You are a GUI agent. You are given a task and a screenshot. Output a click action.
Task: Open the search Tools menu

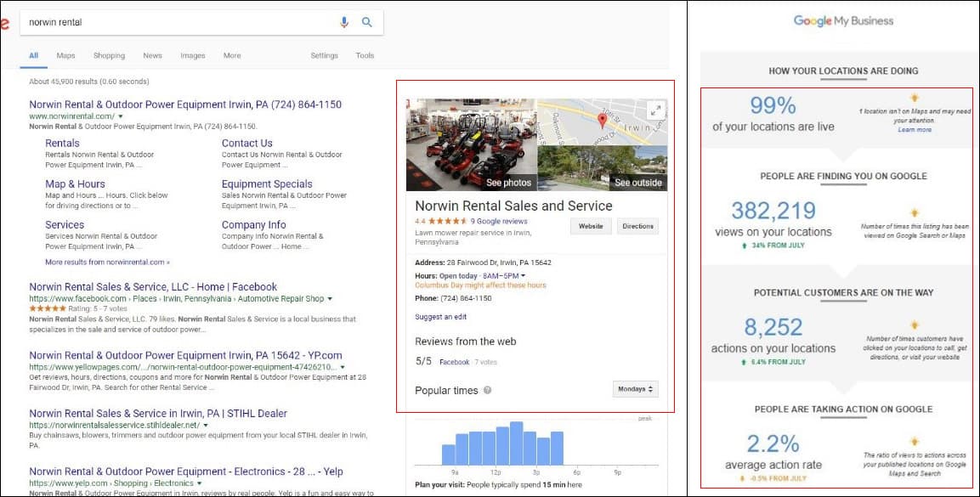pos(365,55)
